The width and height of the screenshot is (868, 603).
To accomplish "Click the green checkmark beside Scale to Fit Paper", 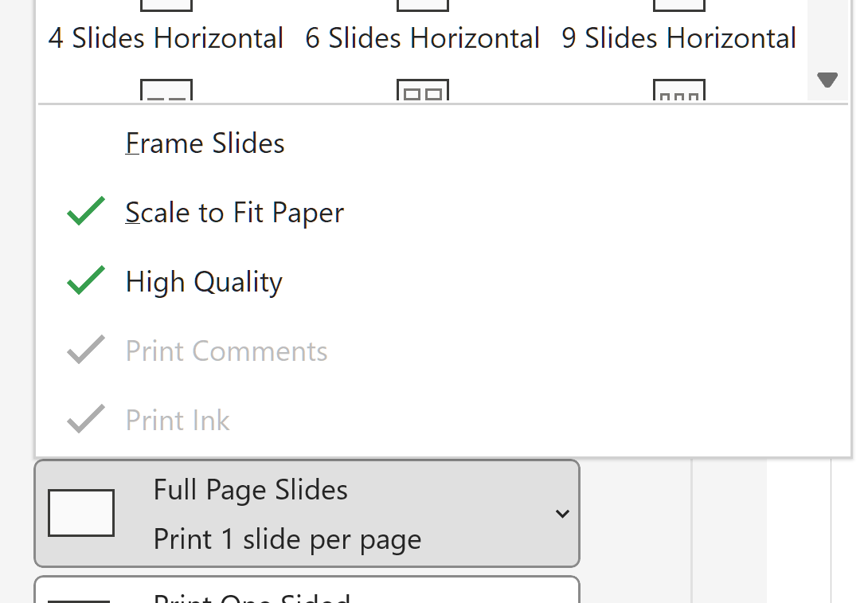I will (86, 211).
